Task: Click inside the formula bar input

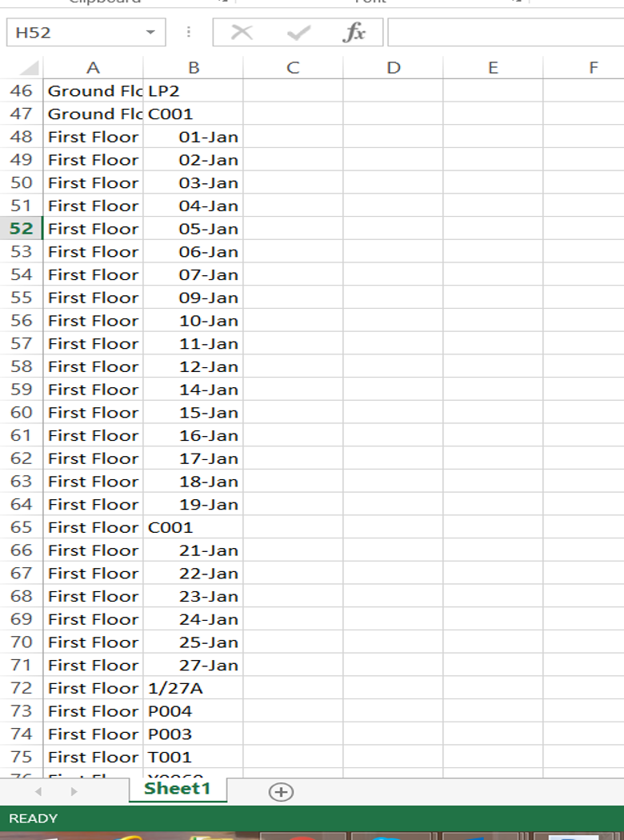Action: coord(506,32)
